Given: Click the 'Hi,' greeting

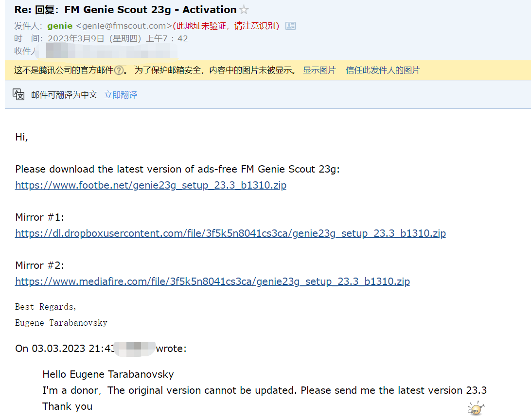Looking at the screenshot, I should [x=22, y=137].
